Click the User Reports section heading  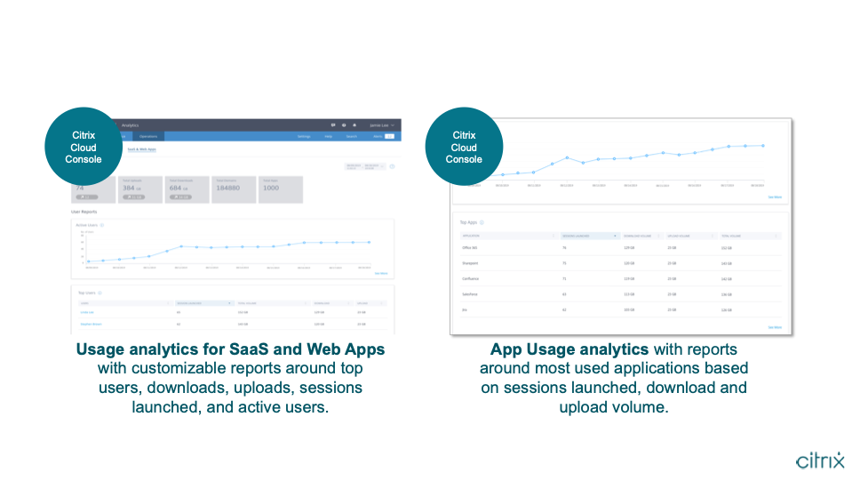(84, 212)
